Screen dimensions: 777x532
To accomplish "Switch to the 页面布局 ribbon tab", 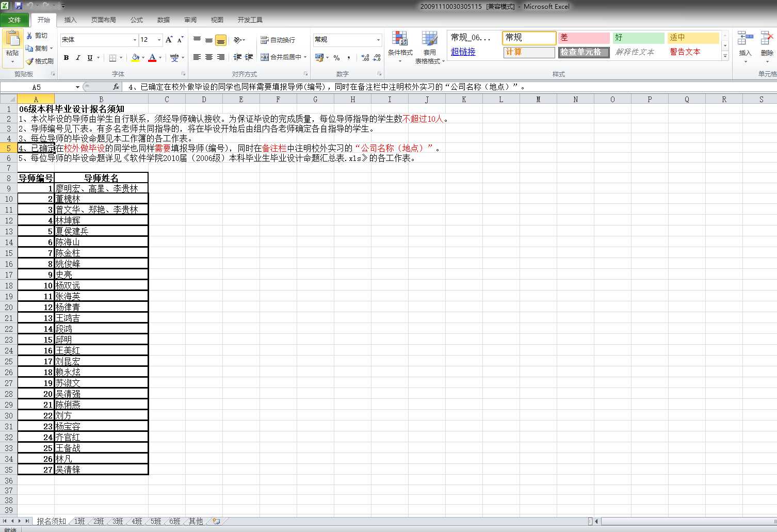I will click(103, 20).
